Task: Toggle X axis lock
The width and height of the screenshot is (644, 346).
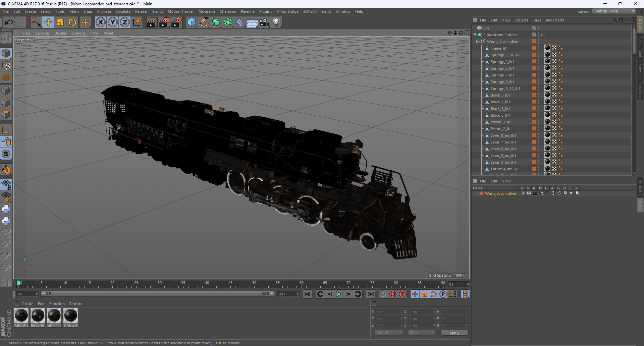Action: 100,22
